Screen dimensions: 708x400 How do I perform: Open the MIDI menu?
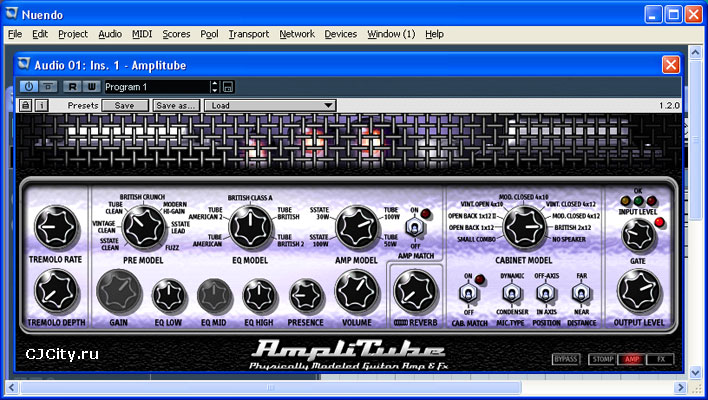pyautogui.click(x=142, y=34)
